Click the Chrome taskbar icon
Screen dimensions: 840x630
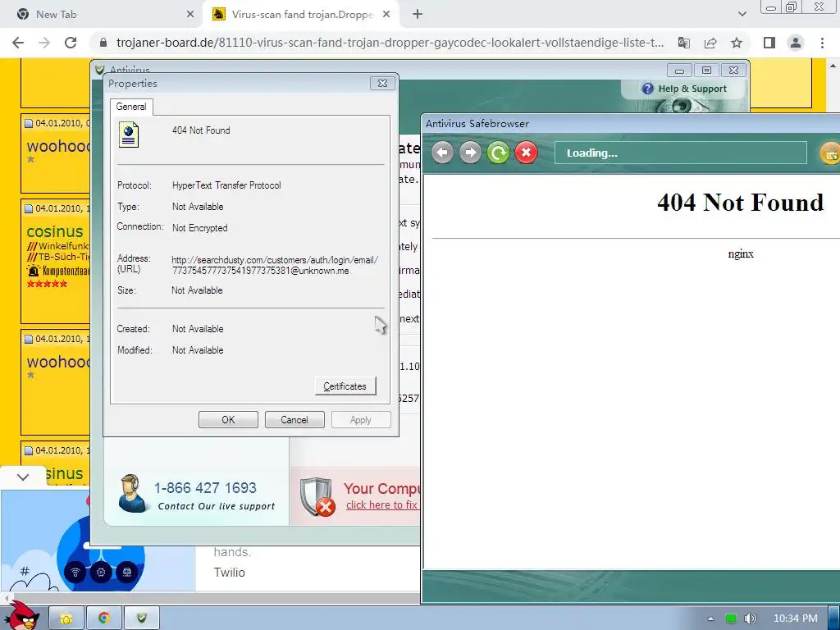coord(104,619)
